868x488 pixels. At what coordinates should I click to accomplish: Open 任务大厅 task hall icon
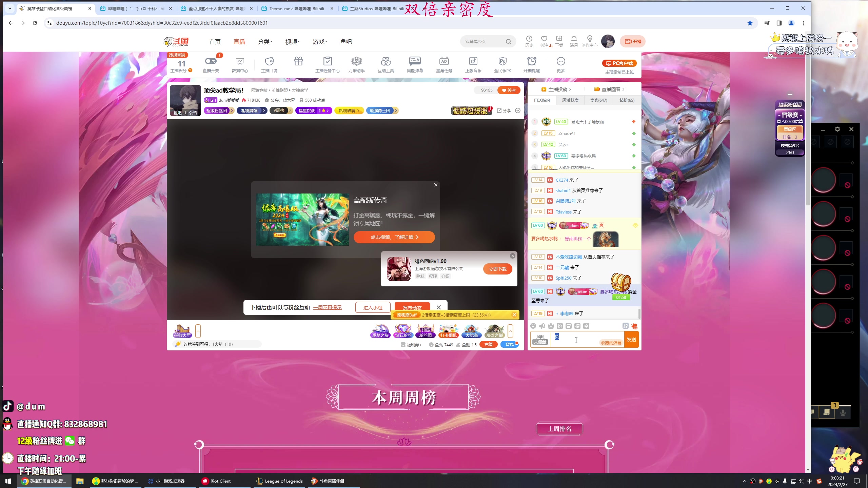182,331
